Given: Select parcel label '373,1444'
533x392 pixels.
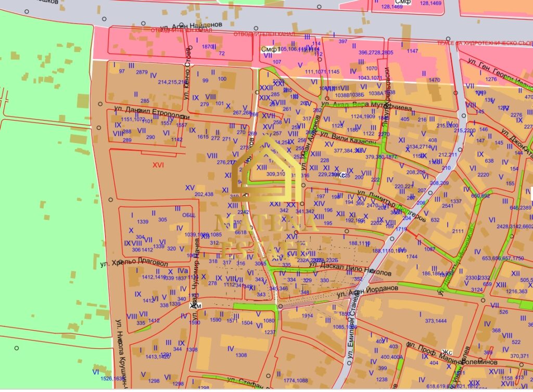Looking at the screenshot, I should 436,321.
